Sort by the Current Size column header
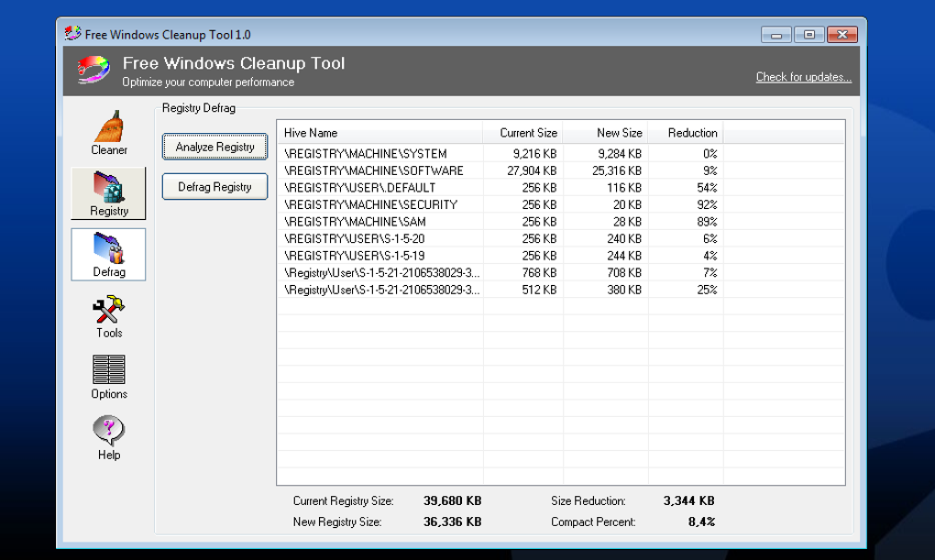The height and width of the screenshot is (560, 935). pos(522,132)
